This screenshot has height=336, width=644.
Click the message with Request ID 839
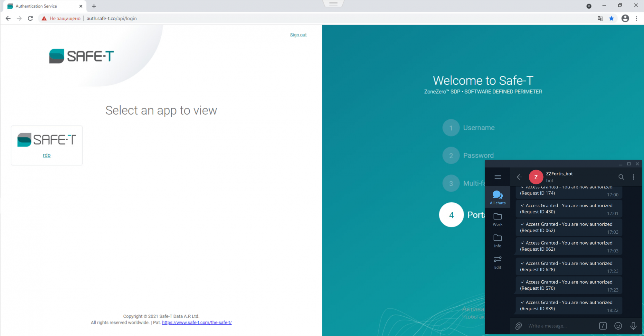[x=569, y=305]
